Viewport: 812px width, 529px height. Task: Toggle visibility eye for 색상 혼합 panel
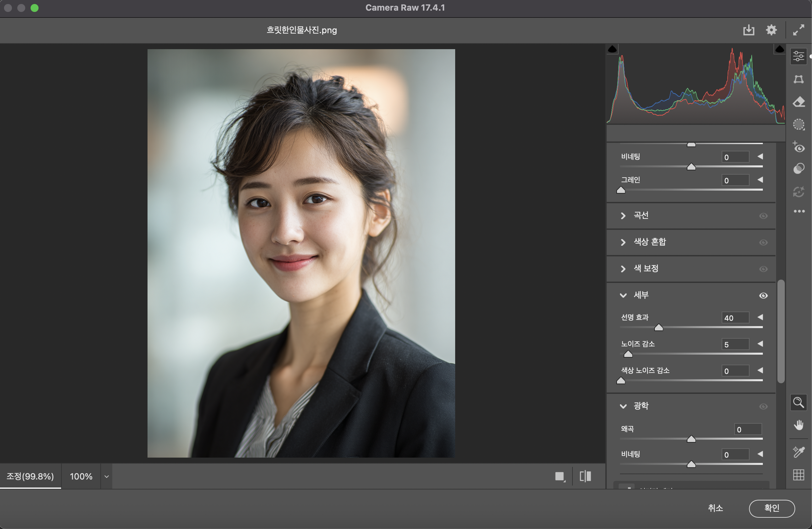click(x=763, y=242)
